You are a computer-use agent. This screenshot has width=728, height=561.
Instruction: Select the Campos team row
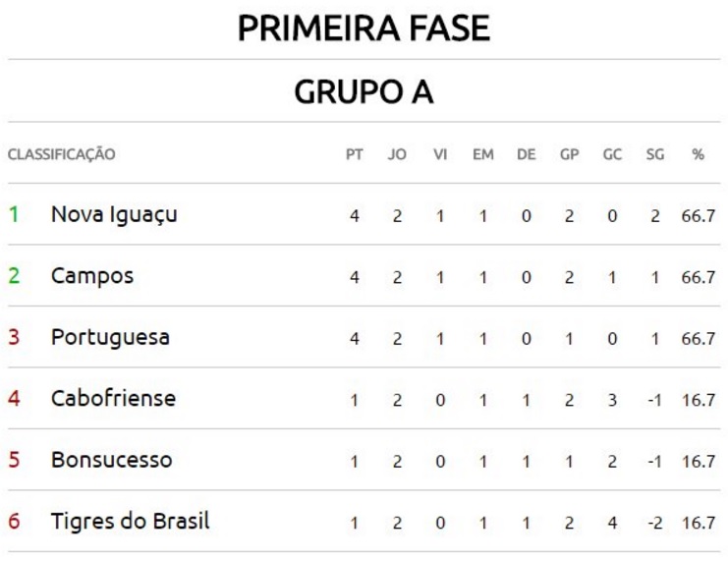(92, 276)
